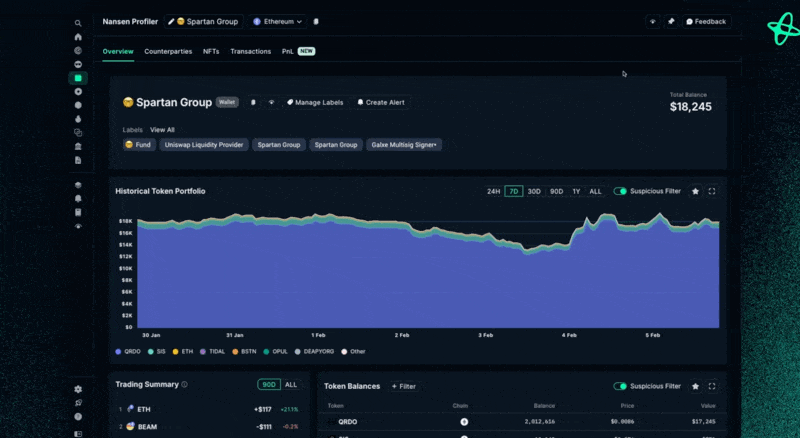Open the Ethereum chain dropdown
This screenshot has width=800, height=438.
[x=278, y=21]
